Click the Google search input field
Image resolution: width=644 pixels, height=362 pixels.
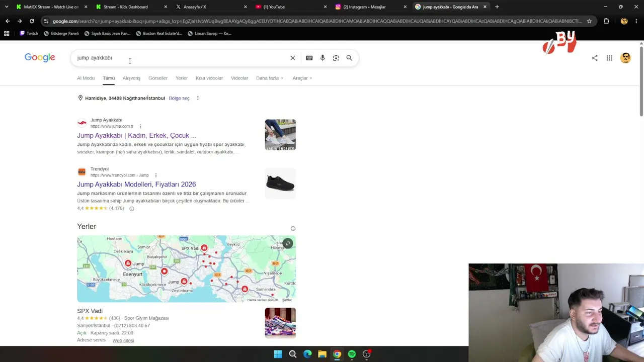(181, 58)
